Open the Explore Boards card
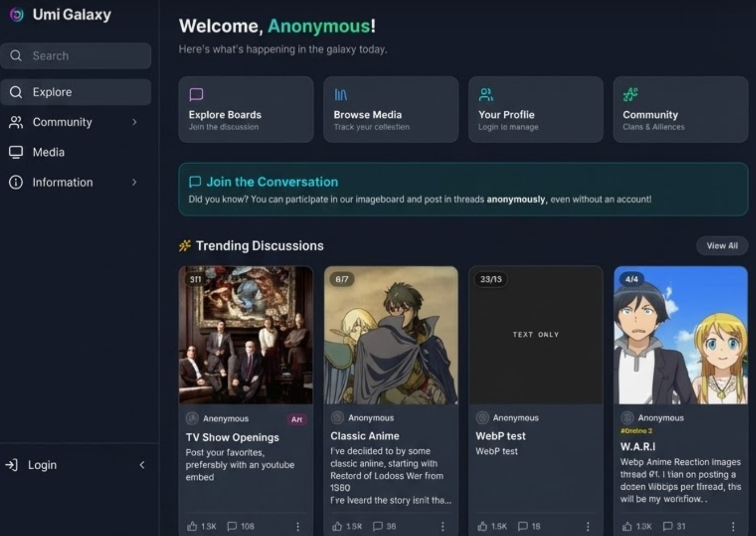 pos(246,109)
